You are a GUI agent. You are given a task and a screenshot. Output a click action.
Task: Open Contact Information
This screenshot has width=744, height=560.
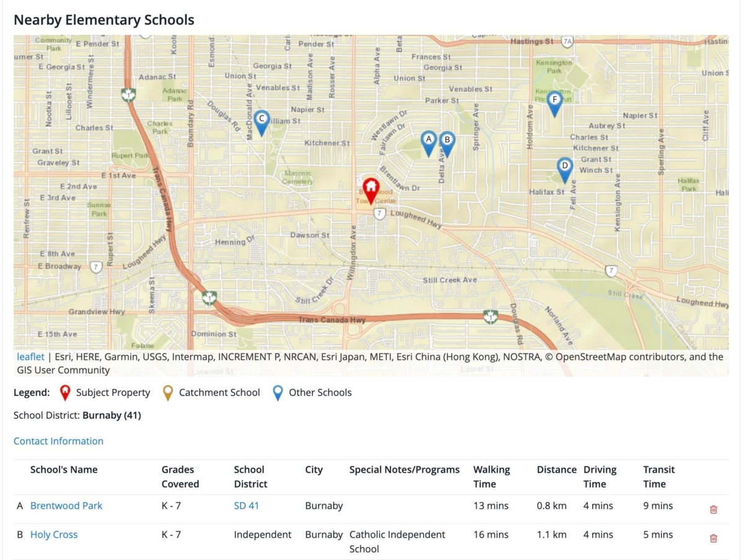point(58,440)
